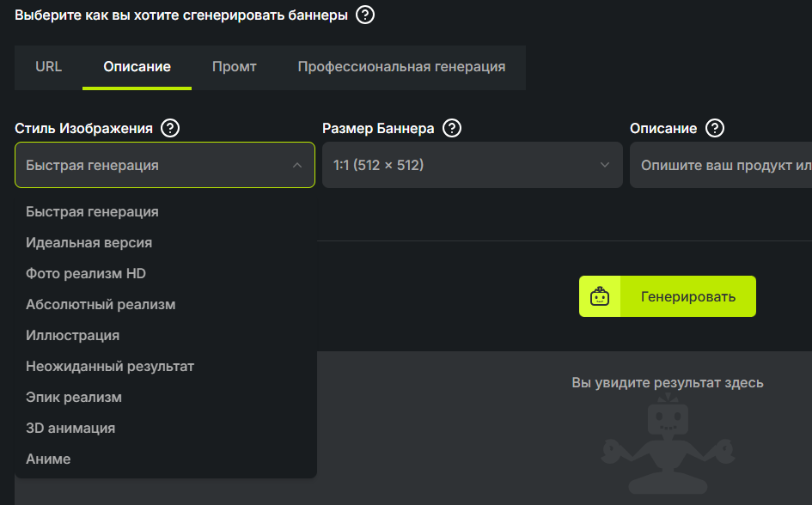Switch to the URL tab
The width and height of the screenshot is (812, 505).
(x=49, y=67)
